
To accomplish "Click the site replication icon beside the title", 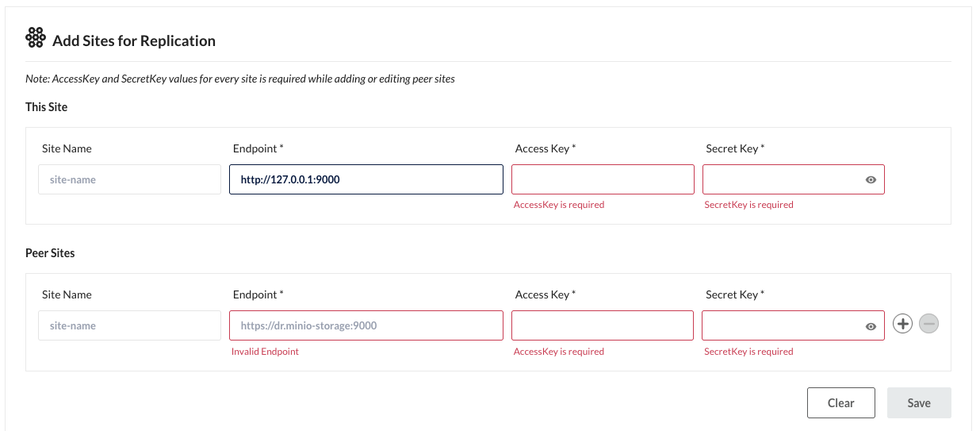I will point(36,39).
